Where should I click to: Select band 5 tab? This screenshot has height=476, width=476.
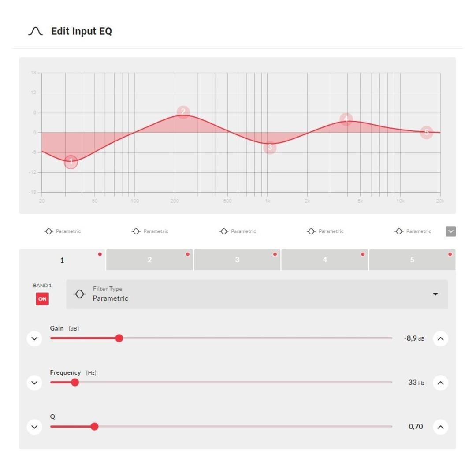[x=412, y=260]
